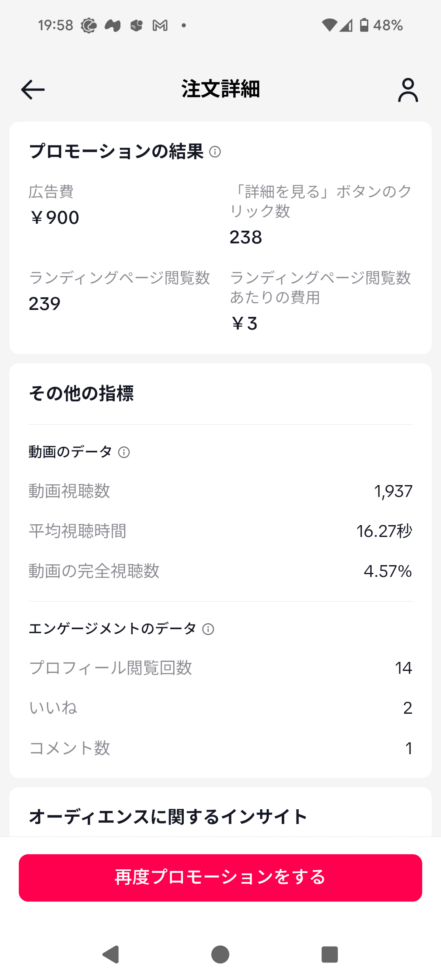Tap the 再度プロモーションをする button
The width and height of the screenshot is (441, 980).
220,878
